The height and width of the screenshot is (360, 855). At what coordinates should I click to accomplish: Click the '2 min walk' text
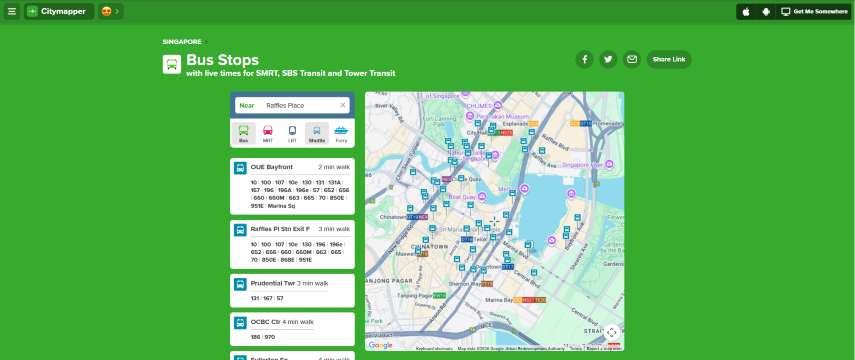pos(334,167)
